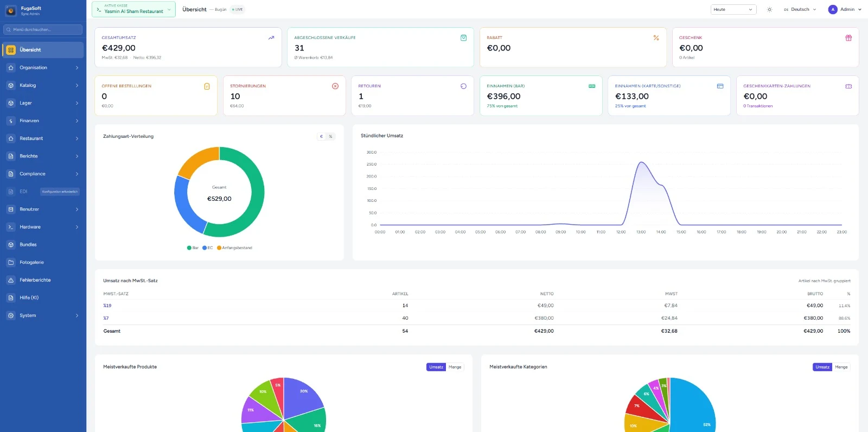Image resolution: width=868 pixels, height=432 pixels.
Task: Click the Geschenk gift box icon
Action: point(848,37)
